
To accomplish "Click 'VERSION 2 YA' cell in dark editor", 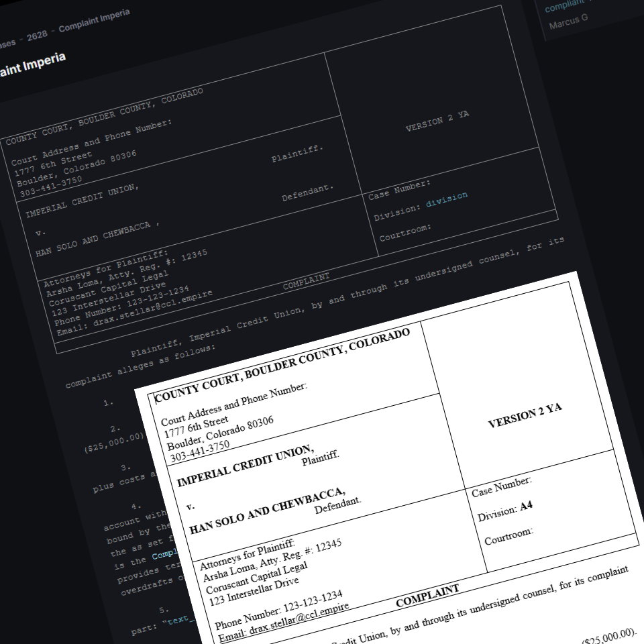I will pos(437,121).
